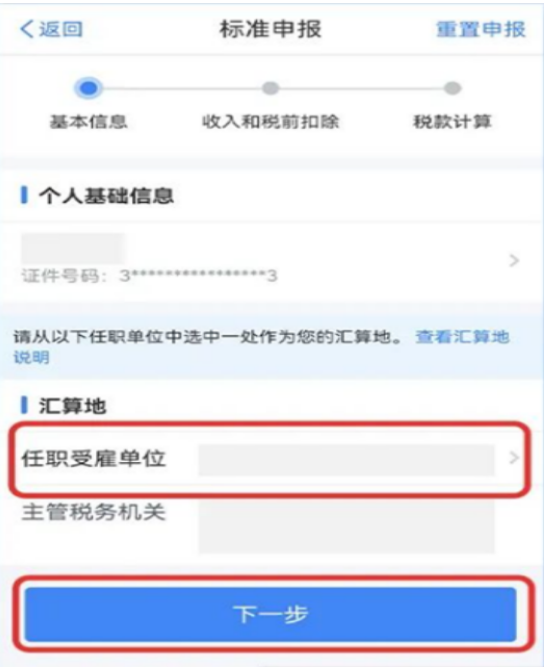
Task: Switch to the 税款计算 step label
Action: pos(453,122)
